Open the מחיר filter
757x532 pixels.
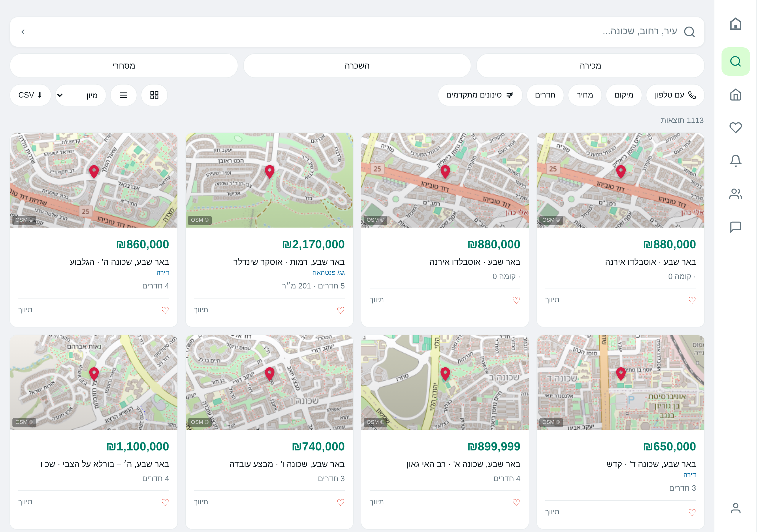[585, 95]
